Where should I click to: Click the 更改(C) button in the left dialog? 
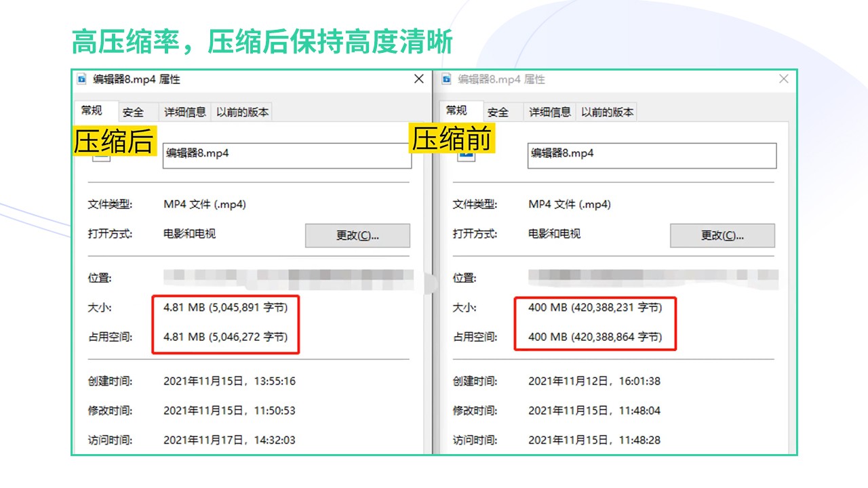tap(357, 235)
